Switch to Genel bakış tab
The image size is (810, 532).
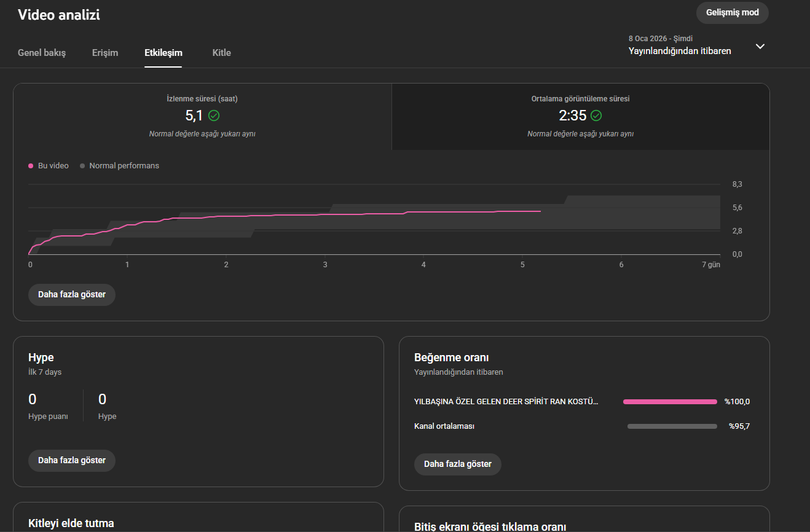click(x=42, y=53)
